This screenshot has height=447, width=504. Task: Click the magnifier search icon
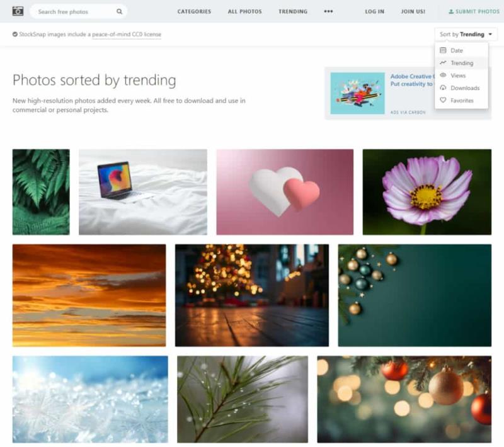pos(119,11)
